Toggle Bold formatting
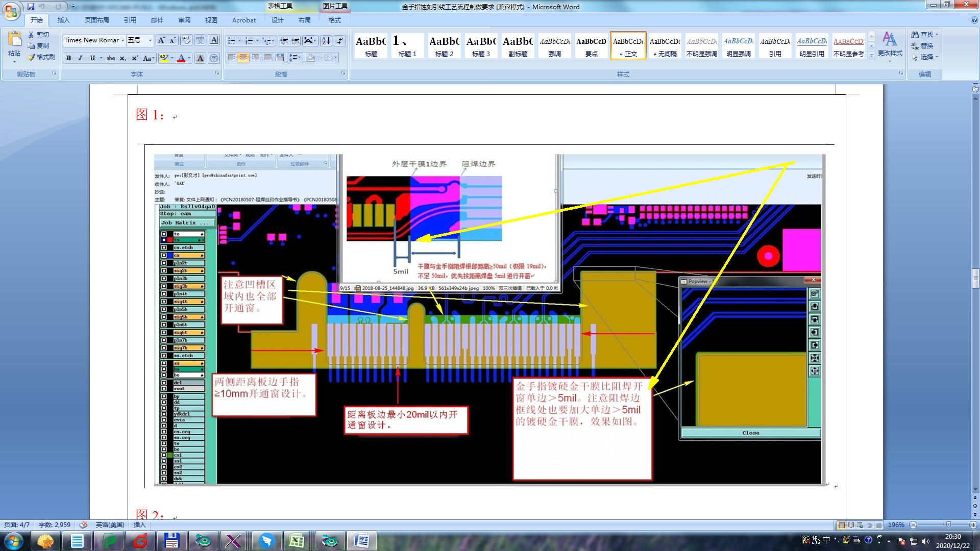 coord(68,58)
